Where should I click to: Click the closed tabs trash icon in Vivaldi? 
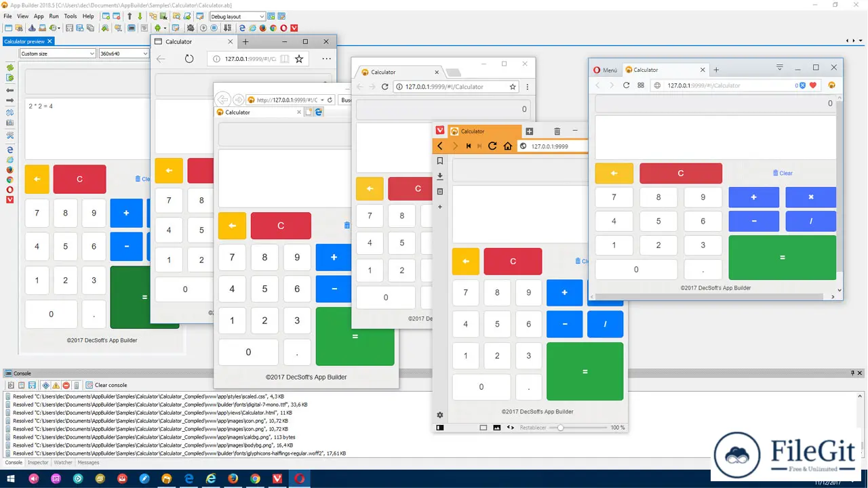(557, 131)
